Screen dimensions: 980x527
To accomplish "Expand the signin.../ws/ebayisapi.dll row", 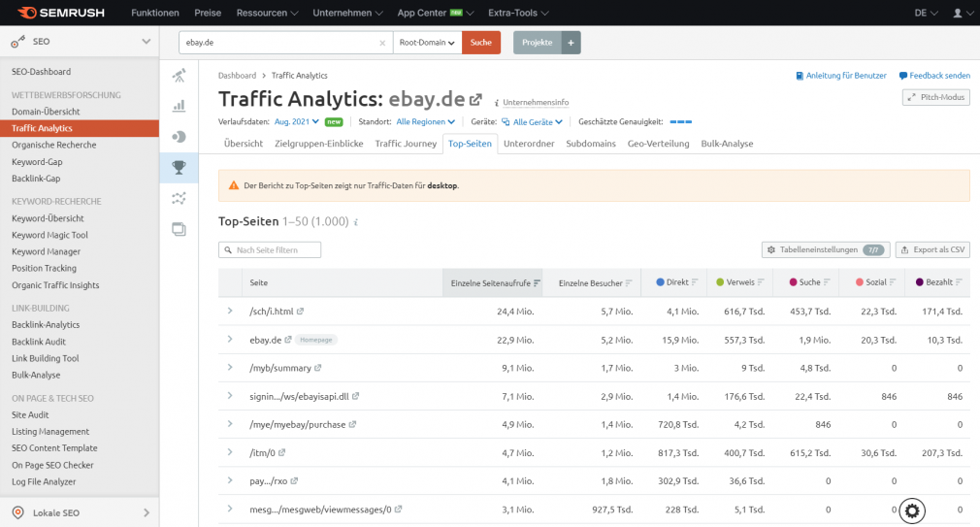I will (x=230, y=396).
